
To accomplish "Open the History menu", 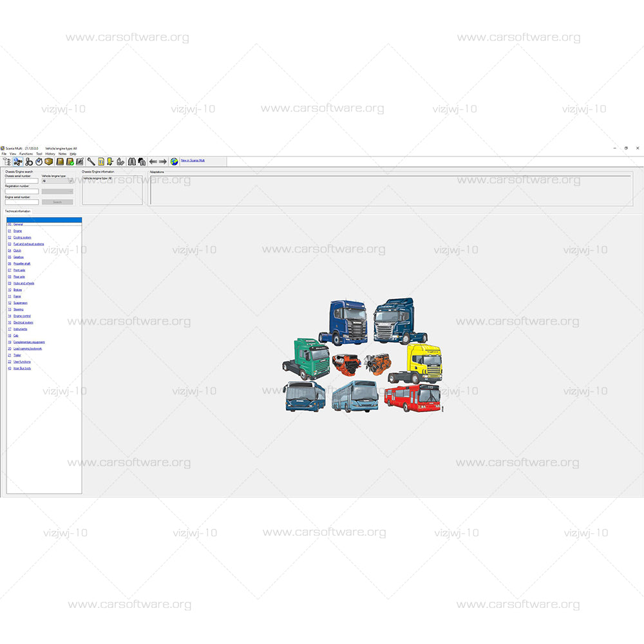I will (50, 154).
